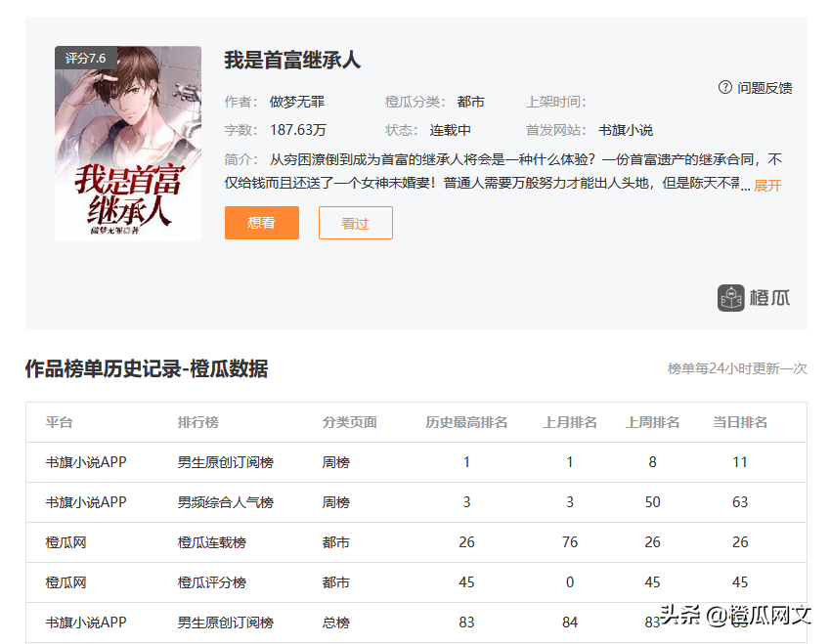The height and width of the screenshot is (644, 830).
Task: Click last month rank 84 in 总榜 row
Action: [x=570, y=623]
